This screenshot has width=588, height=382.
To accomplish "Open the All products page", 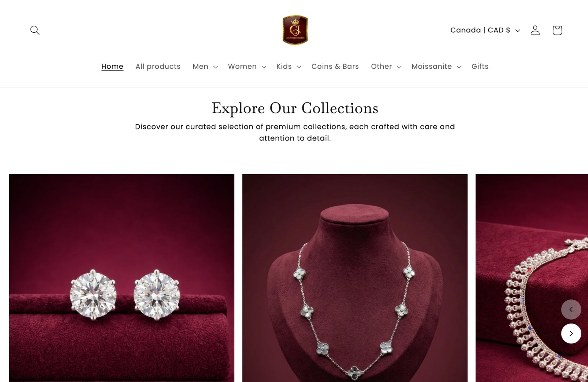I will (158, 67).
